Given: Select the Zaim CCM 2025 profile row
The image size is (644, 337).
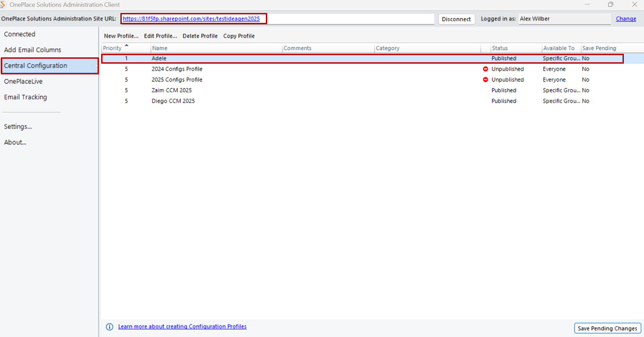Looking at the screenshot, I should pos(171,91).
